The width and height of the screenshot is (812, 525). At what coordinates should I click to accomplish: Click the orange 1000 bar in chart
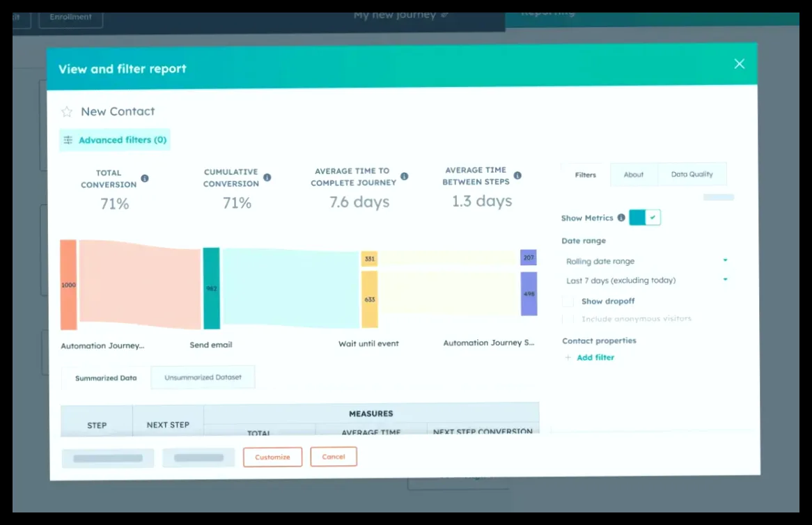tap(68, 285)
